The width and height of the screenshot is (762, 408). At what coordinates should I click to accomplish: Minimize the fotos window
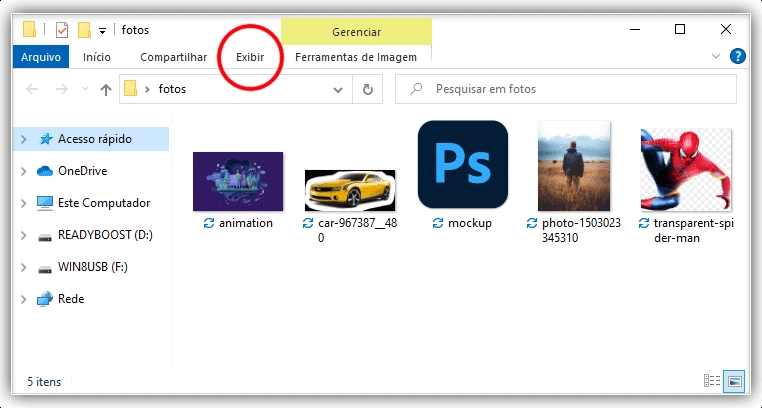pyautogui.click(x=635, y=30)
